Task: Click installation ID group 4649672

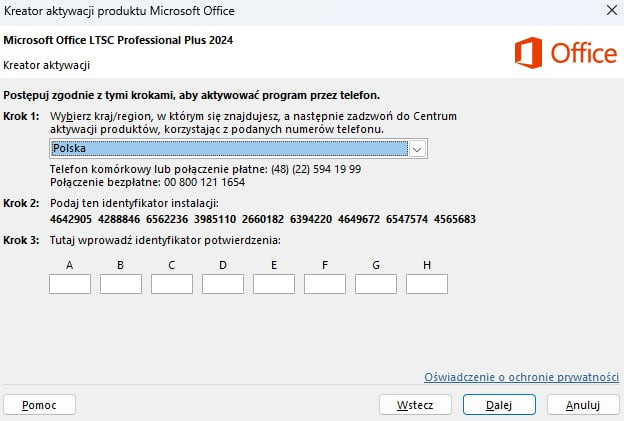Action: [x=359, y=219]
